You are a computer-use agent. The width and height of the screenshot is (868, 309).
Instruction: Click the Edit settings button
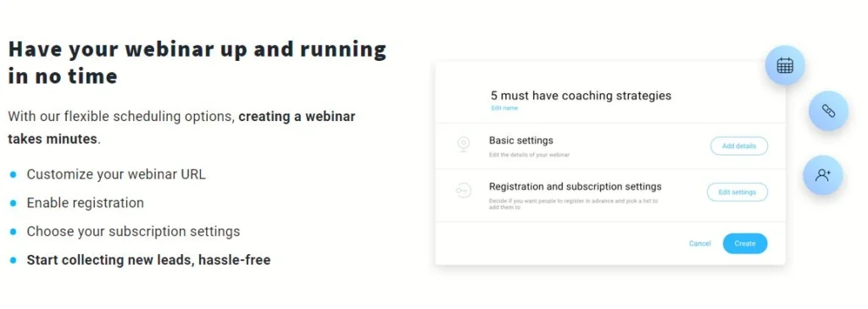pyautogui.click(x=737, y=192)
